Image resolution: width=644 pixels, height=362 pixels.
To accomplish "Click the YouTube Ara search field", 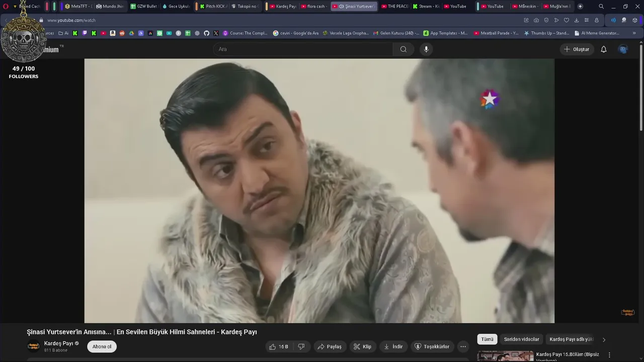I will click(303, 49).
